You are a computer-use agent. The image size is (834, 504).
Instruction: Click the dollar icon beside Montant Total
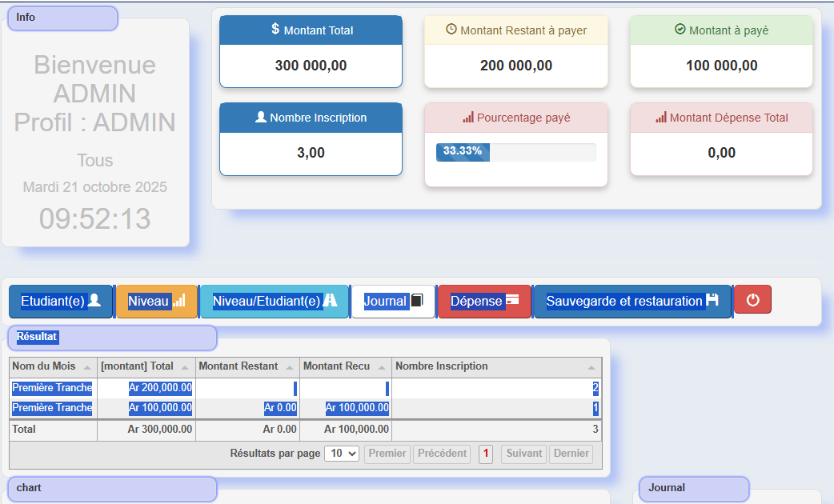click(275, 30)
